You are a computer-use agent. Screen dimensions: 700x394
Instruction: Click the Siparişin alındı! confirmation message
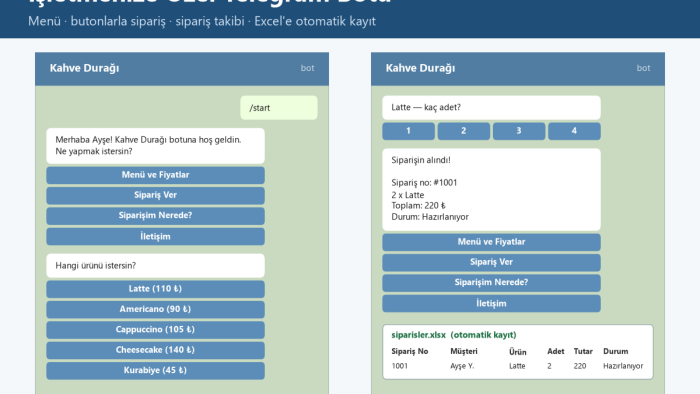point(492,189)
